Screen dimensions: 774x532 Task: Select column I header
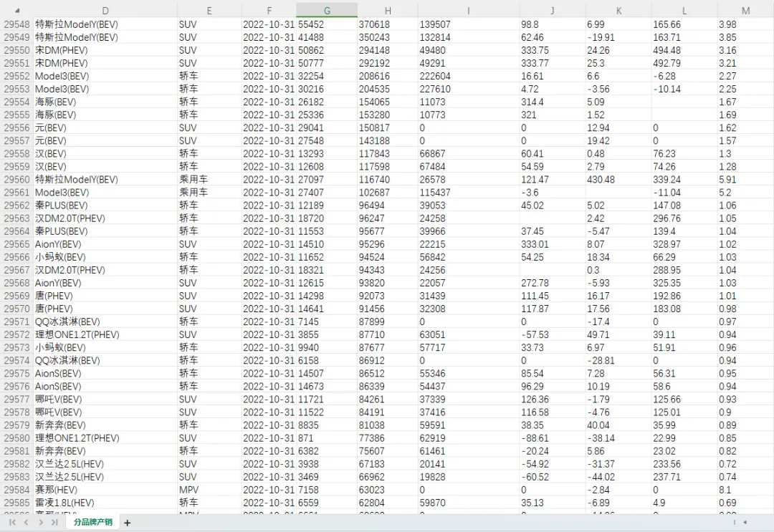pos(469,10)
